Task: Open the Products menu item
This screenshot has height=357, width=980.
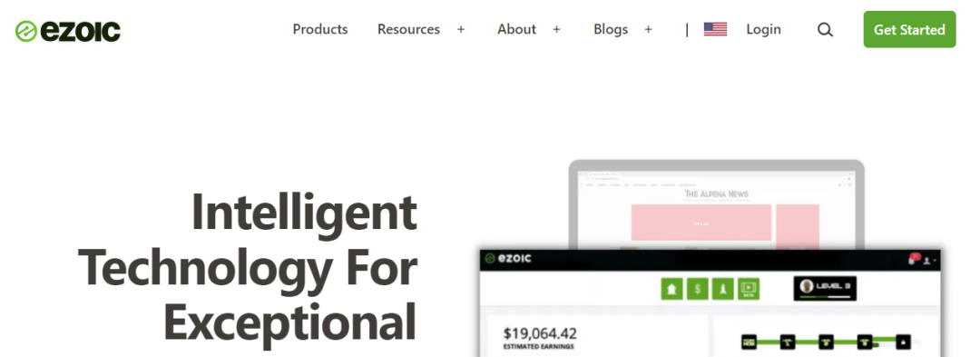Action: [320, 29]
